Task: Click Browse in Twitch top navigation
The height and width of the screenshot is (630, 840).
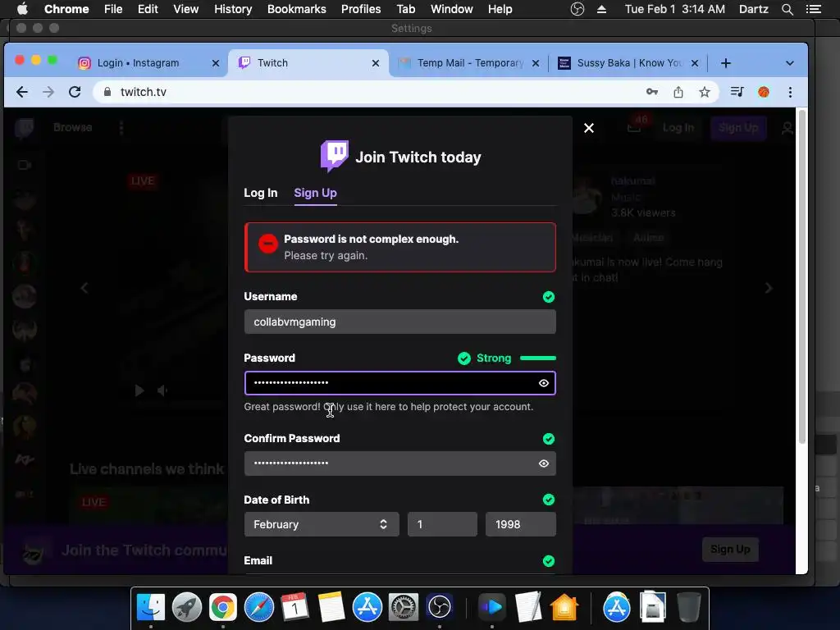Action: coord(73,127)
